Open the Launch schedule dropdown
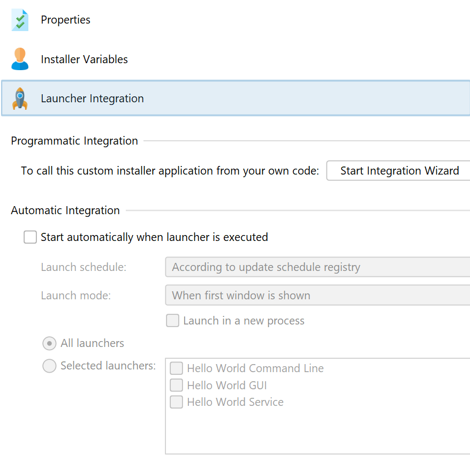470x476 pixels. [x=317, y=267]
